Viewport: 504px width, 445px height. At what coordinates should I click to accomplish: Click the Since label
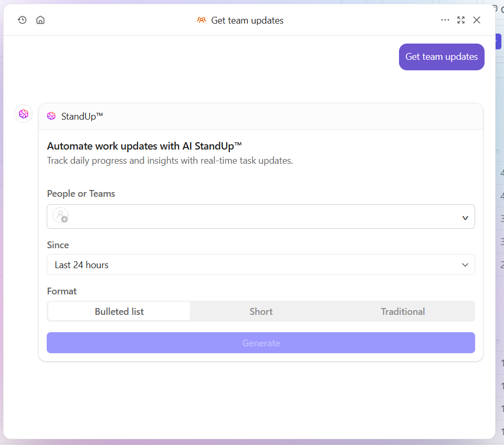[x=58, y=245]
